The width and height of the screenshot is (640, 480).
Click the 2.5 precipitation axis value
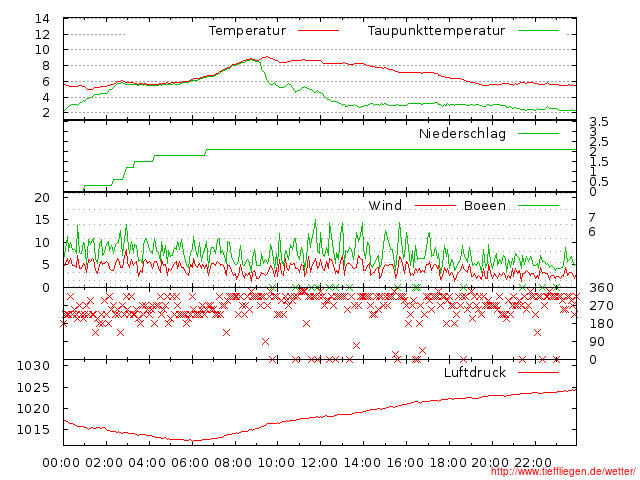point(599,142)
